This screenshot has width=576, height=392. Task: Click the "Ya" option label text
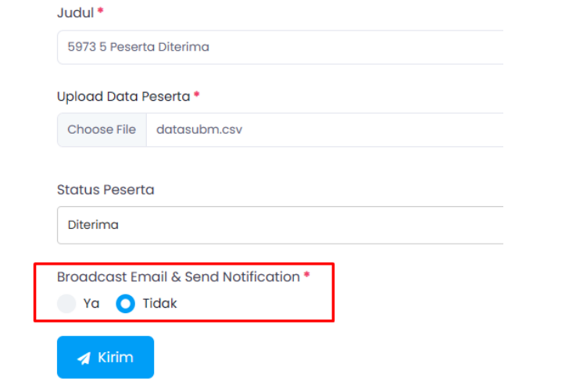91,304
